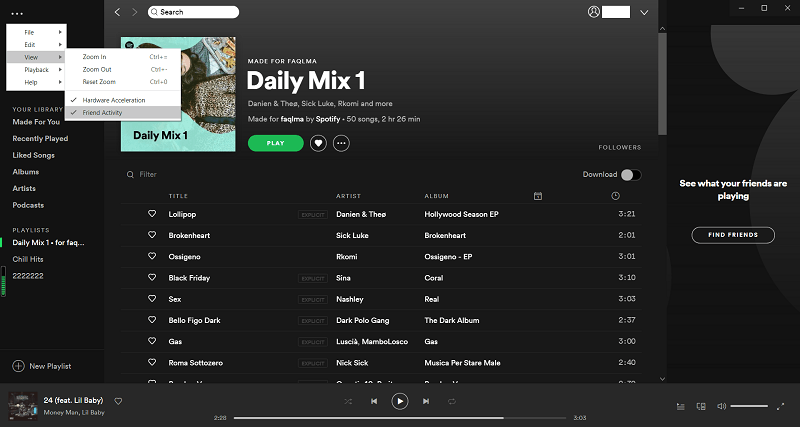
Task: Skip to previous track
Action: (x=374, y=401)
